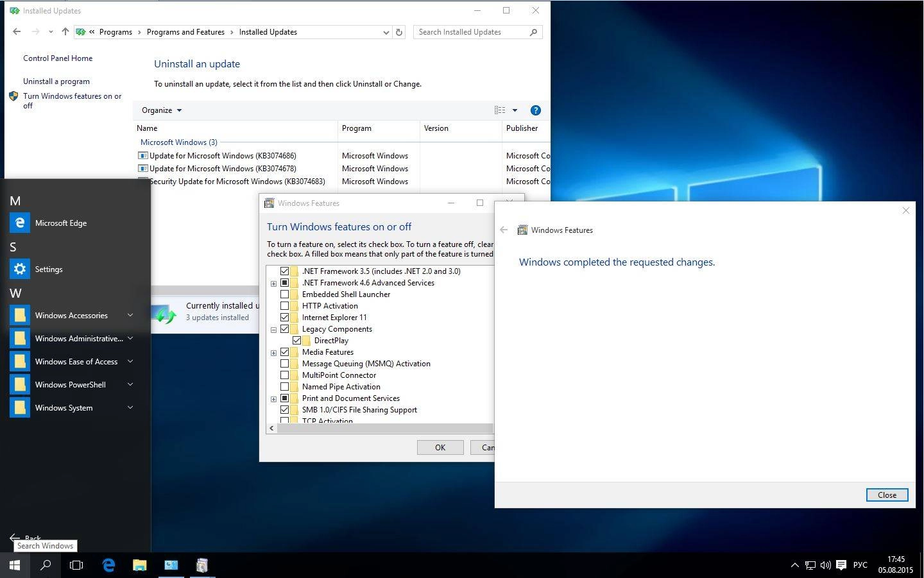Image resolution: width=924 pixels, height=578 pixels.
Task: Sort by Version column header
Action: point(461,128)
